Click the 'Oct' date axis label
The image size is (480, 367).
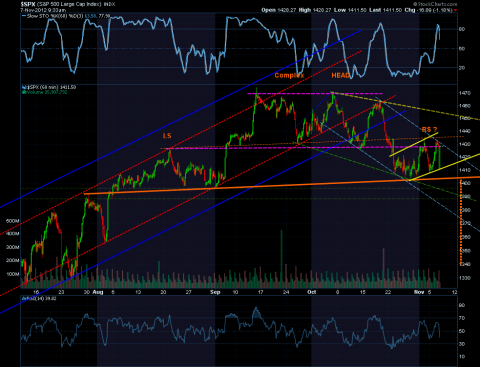coord(312,292)
